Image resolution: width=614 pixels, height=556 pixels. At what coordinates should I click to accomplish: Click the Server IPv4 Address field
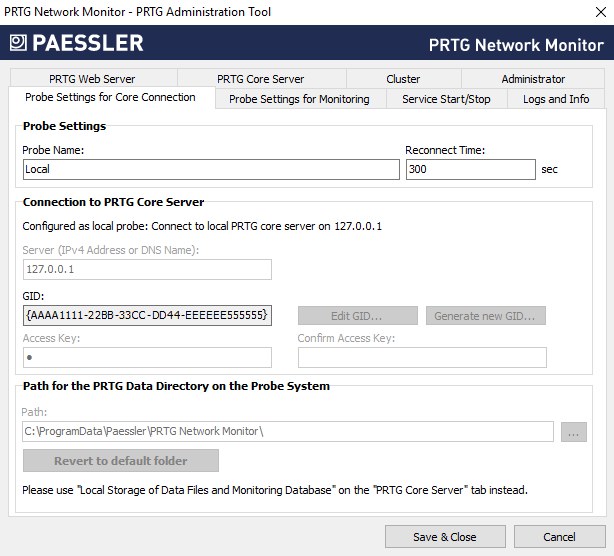pos(147,269)
